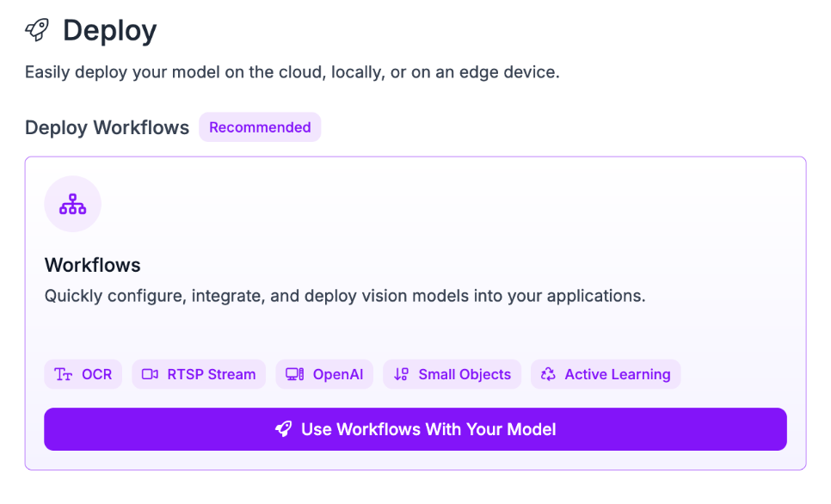The width and height of the screenshot is (831, 504).
Task: Choose the Active Learning tag label
Action: point(617,374)
